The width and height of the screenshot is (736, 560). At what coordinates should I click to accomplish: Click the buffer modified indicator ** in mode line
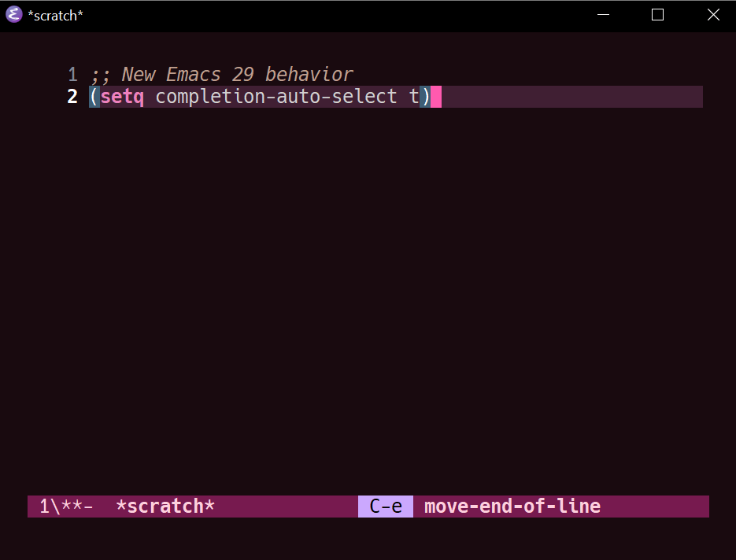[x=72, y=507]
